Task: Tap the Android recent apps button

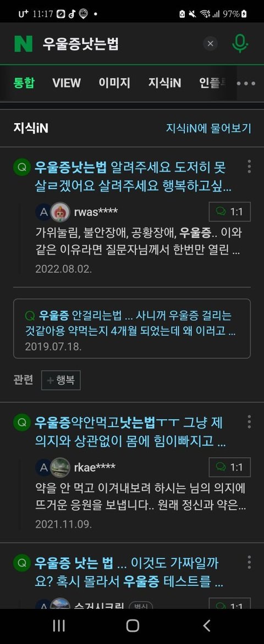Action: (x=59, y=625)
